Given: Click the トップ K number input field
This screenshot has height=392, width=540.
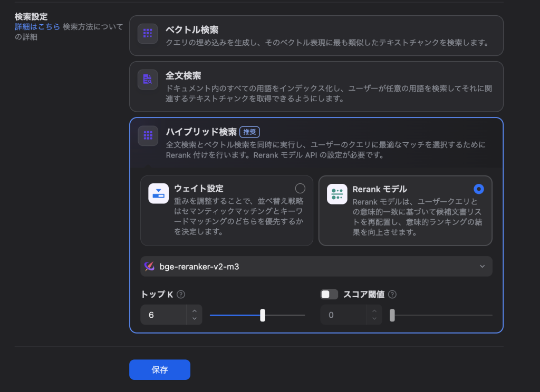Looking at the screenshot, I should click(163, 315).
